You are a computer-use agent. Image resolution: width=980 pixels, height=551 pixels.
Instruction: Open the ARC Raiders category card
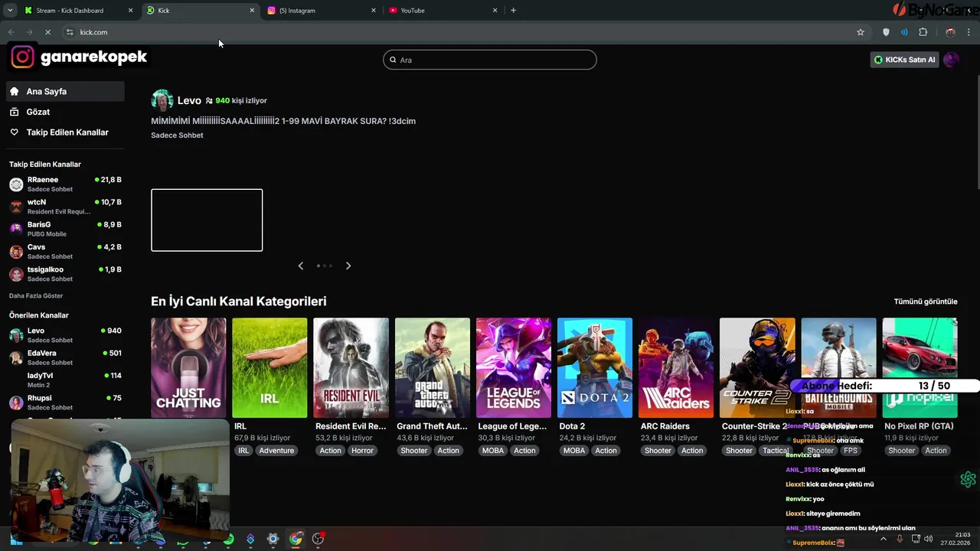click(676, 367)
